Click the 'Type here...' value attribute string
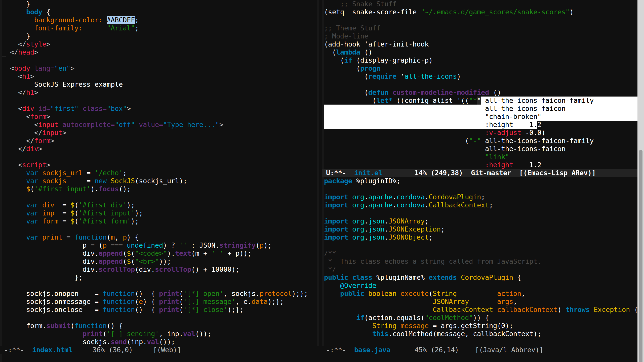This screenshot has width=644, height=362. click(191, 124)
